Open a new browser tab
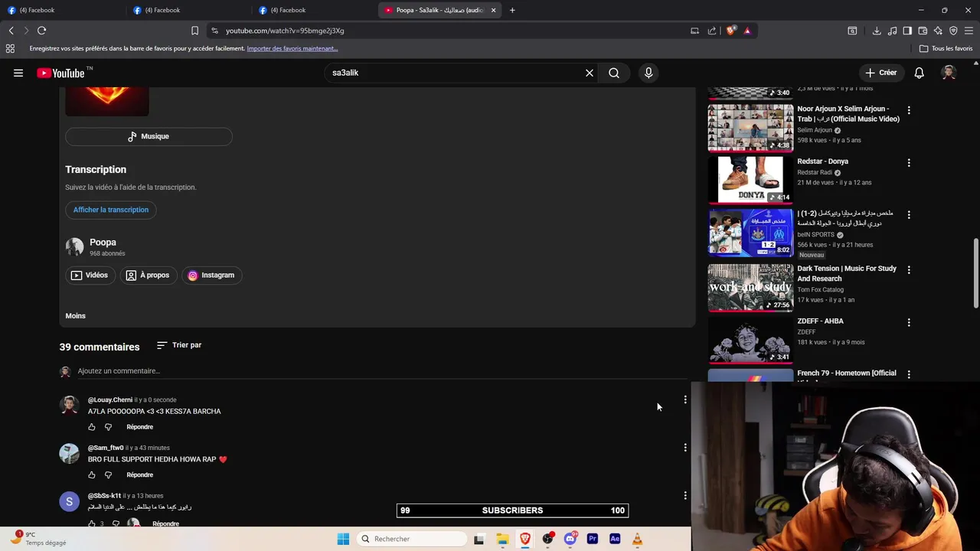Viewport: 980px width, 551px height. pyautogui.click(x=512, y=10)
